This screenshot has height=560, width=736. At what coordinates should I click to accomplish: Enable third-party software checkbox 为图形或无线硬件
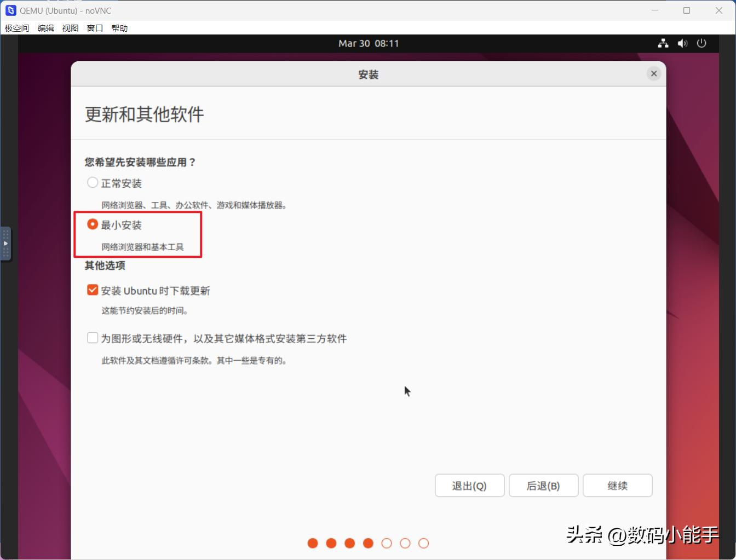click(x=93, y=338)
